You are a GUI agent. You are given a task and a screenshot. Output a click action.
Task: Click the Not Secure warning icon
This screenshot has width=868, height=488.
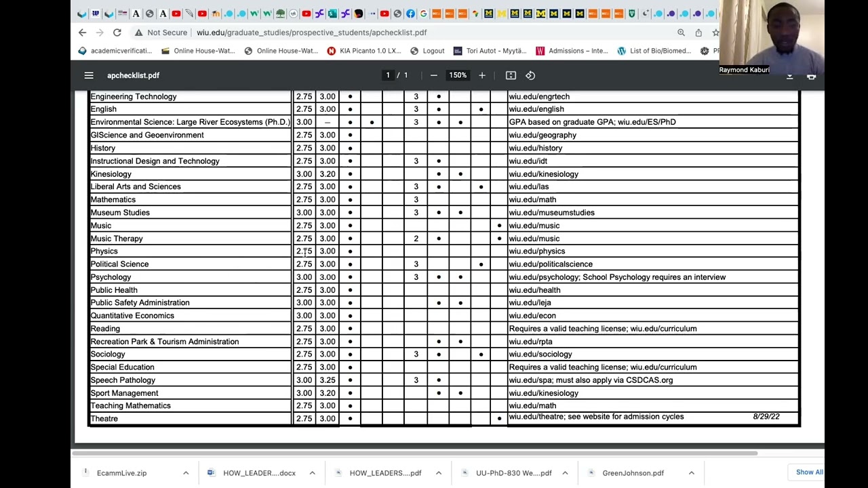(x=138, y=33)
